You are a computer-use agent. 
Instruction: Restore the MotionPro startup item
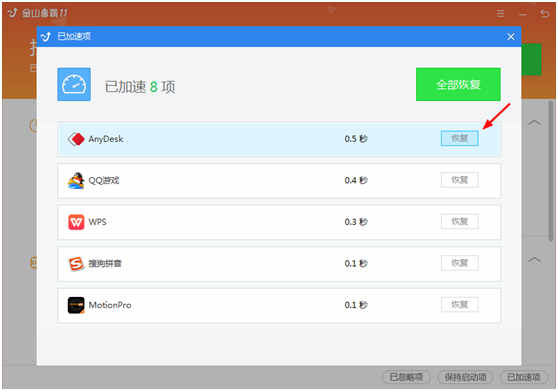click(x=459, y=305)
